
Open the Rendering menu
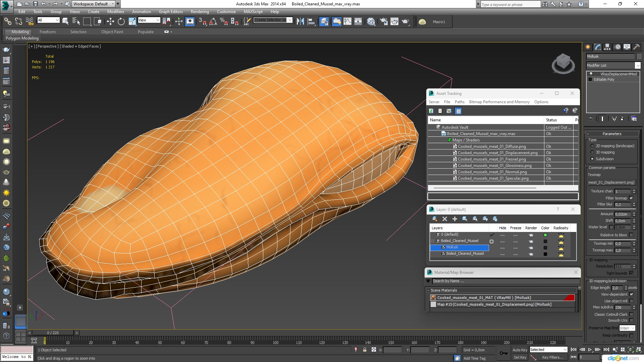coord(200,11)
